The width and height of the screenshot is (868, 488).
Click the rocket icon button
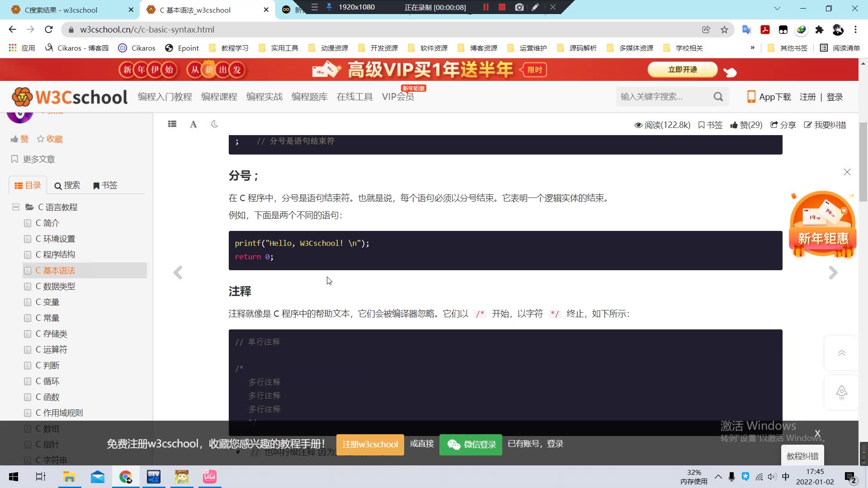pos(841,392)
